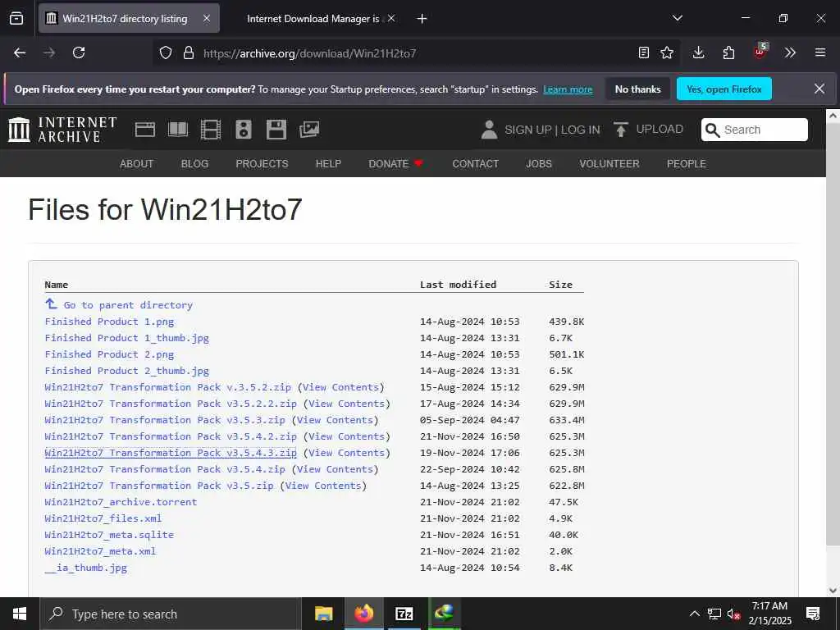Open the ABOUT menu item
840x630 pixels.
point(137,163)
